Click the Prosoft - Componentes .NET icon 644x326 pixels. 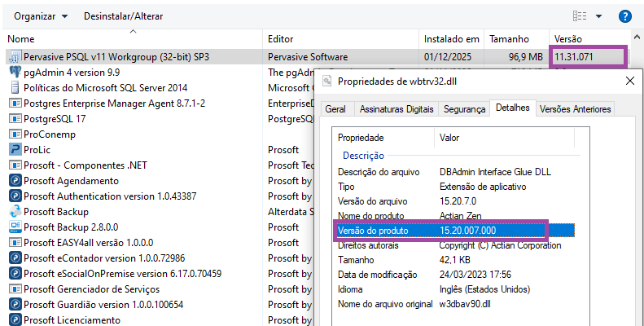click(15, 165)
